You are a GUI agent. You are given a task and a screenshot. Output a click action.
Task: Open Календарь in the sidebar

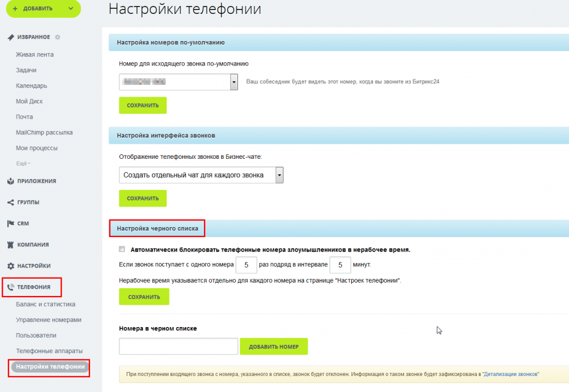coord(32,86)
